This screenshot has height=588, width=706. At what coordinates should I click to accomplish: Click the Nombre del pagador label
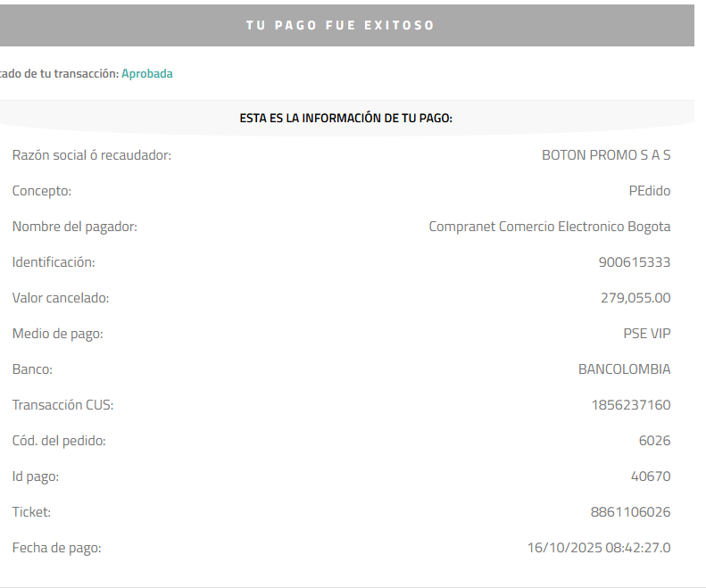75,227
